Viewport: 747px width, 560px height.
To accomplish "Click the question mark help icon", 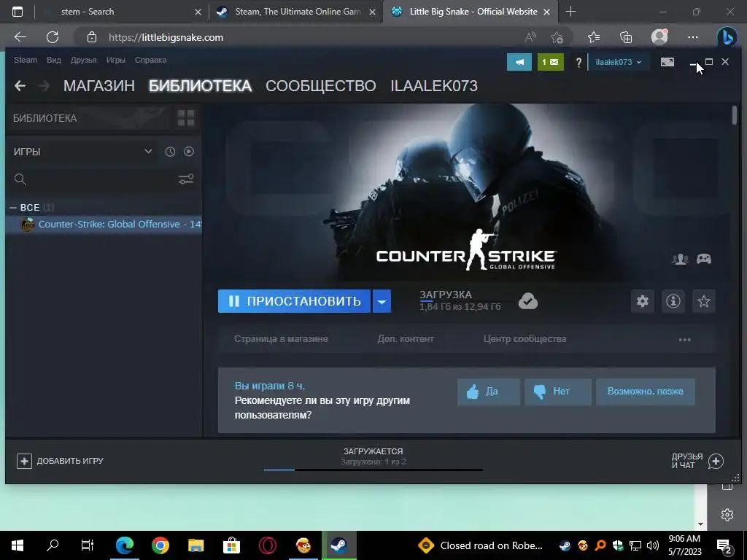I will 578,63.
